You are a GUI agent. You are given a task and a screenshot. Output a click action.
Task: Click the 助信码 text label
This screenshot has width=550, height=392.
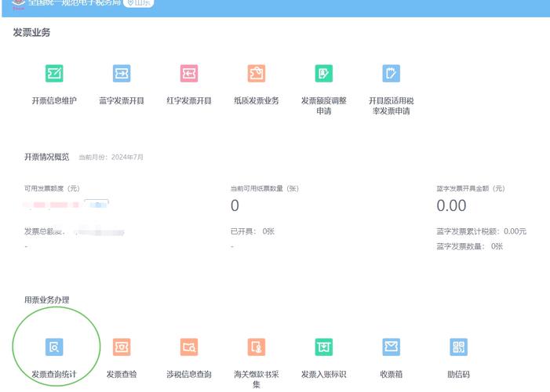click(x=458, y=375)
